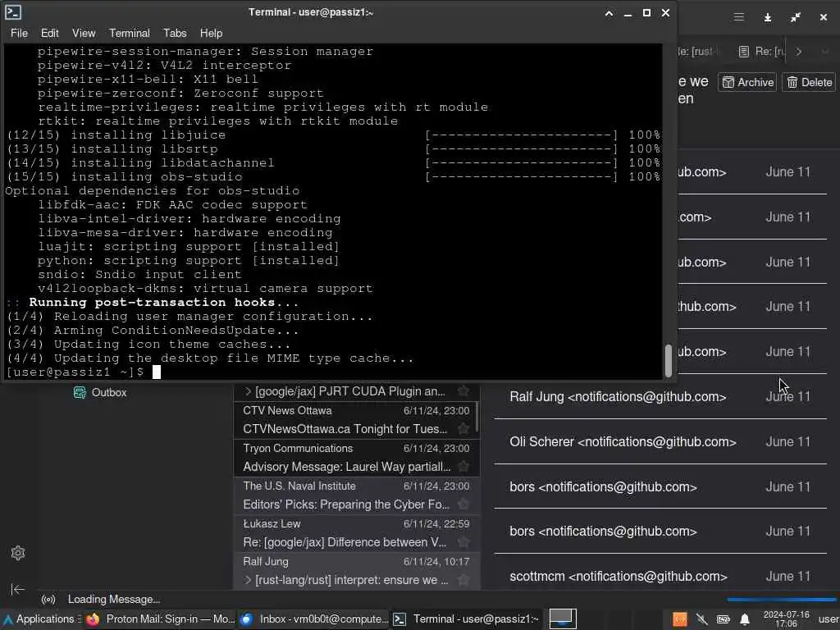This screenshot has width=840, height=630.
Task: Click the muted audio tray icon
Action: [702, 620]
